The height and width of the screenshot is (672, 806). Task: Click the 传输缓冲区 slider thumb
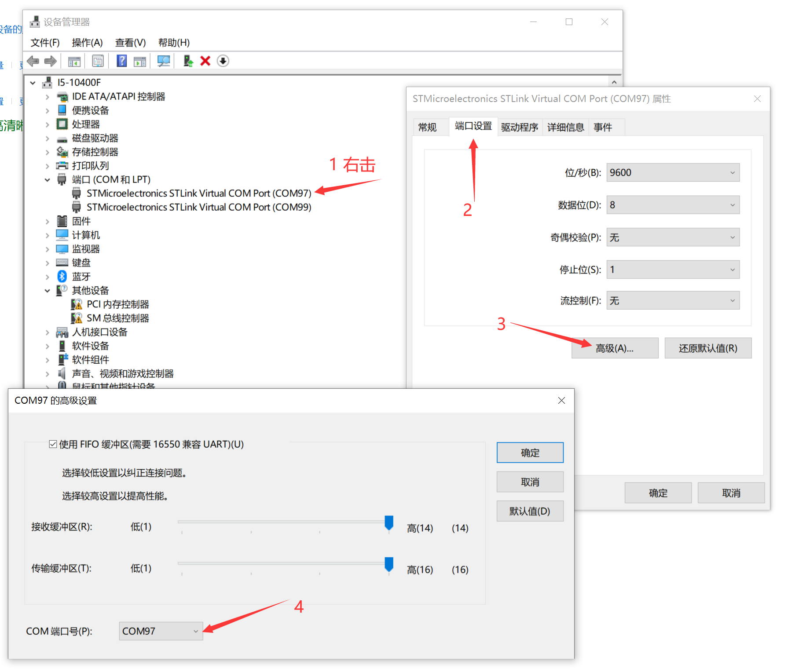click(389, 565)
